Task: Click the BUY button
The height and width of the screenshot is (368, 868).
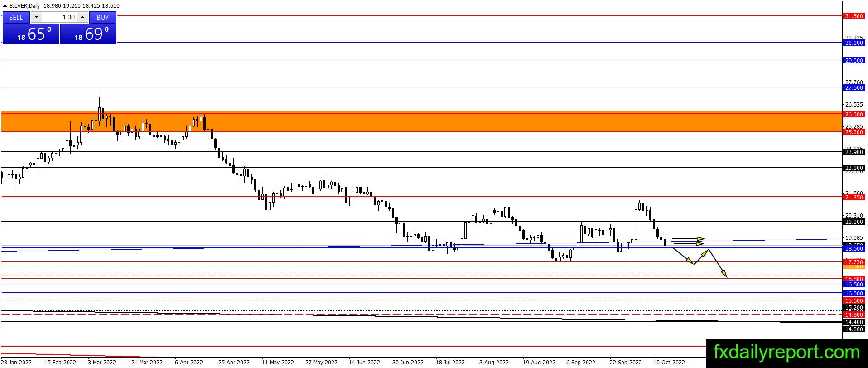Action: 103,17
